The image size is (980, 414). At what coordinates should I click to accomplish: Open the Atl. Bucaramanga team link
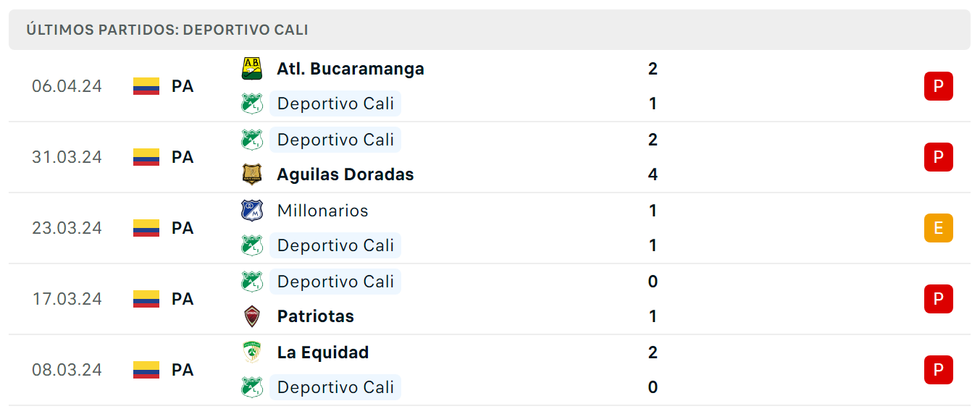[x=351, y=69]
